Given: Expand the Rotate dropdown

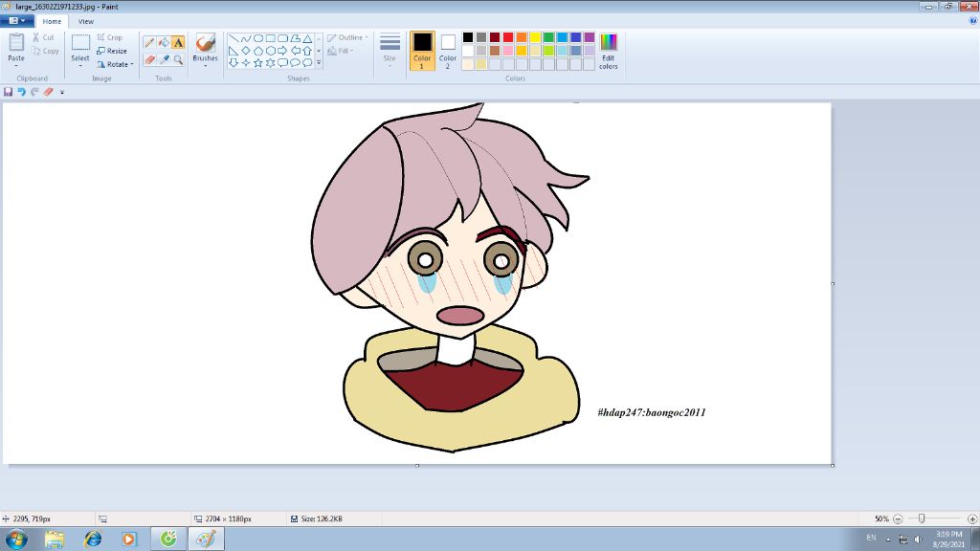Looking at the screenshot, I should pyautogui.click(x=132, y=64).
